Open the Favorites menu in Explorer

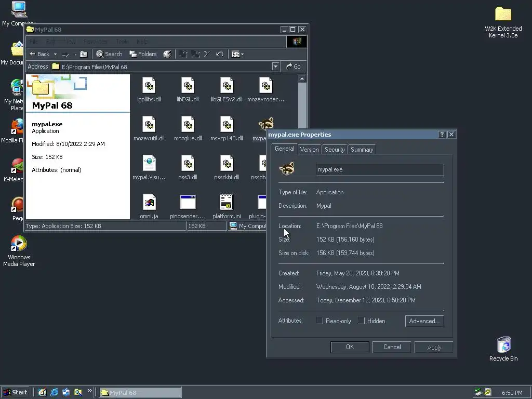95,42
